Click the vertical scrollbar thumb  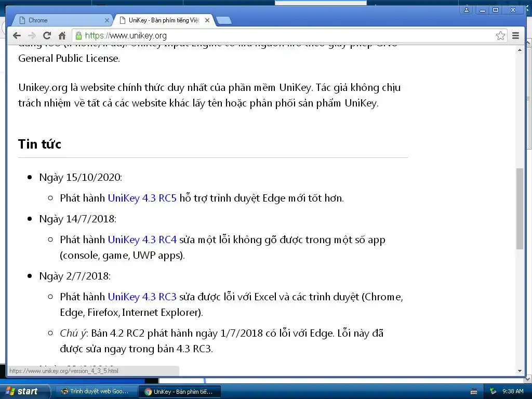click(520, 209)
